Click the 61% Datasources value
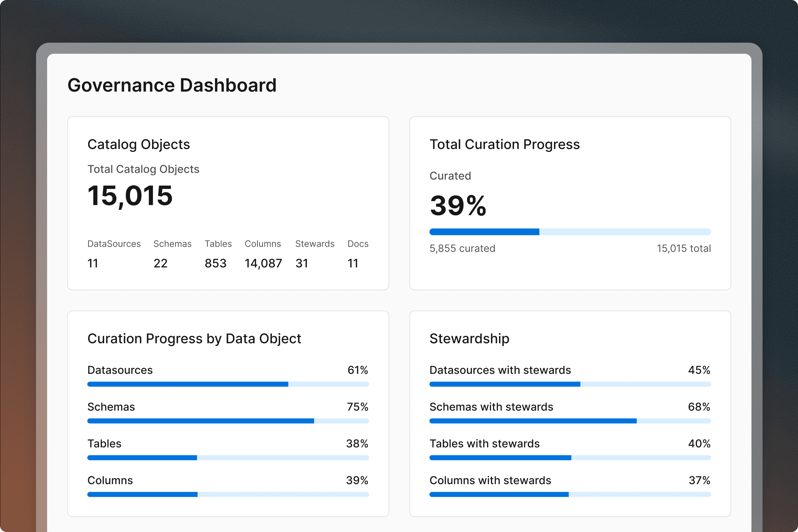 pos(358,370)
